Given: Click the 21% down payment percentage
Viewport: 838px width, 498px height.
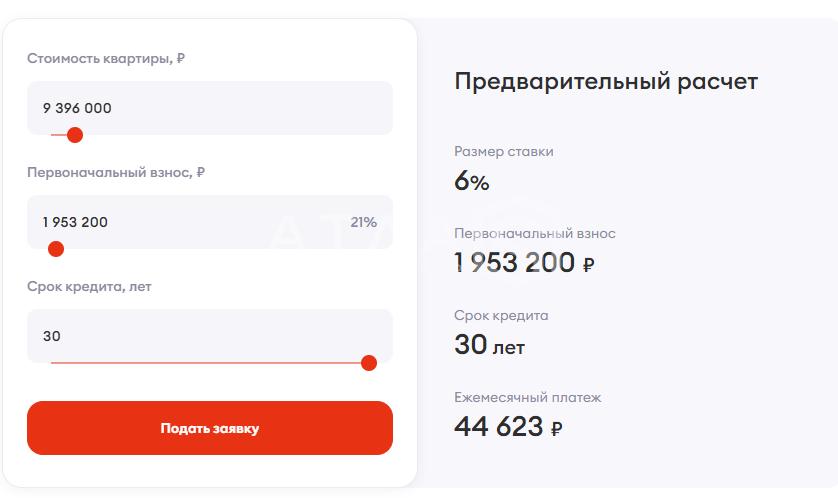Looking at the screenshot, I should click(x=364, y=222).
